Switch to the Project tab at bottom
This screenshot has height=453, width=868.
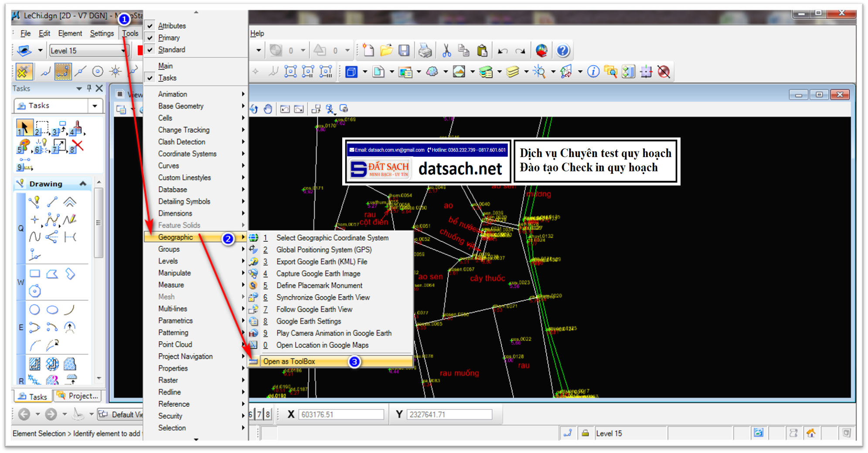pos(78,396)
